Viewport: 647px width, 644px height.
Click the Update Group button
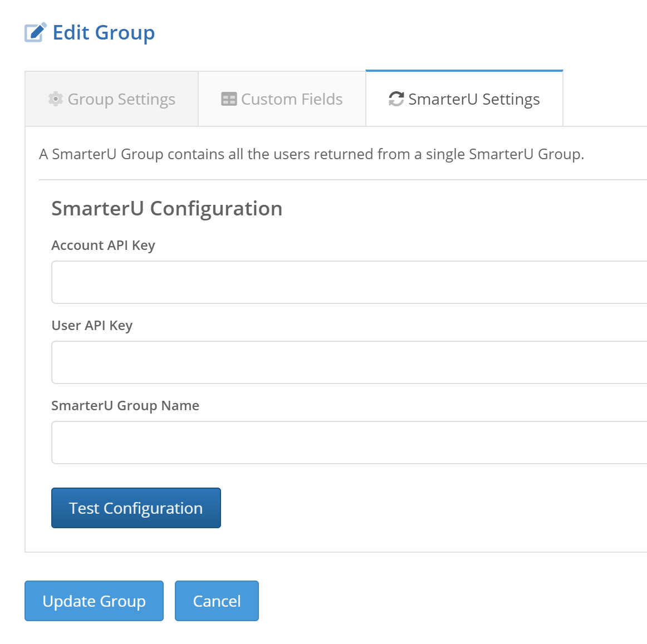point(94,601)
